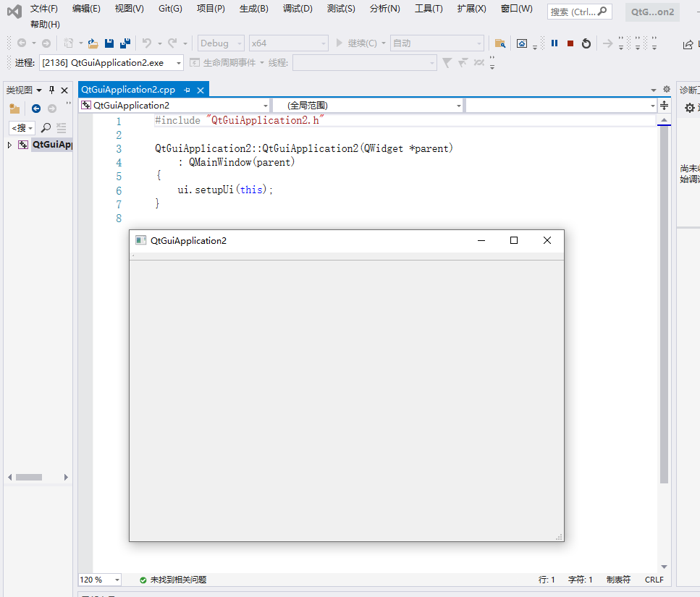Click the New Folder icon in Class View
The height and width of the screenshot is (597, 700).
click(14, 109)
